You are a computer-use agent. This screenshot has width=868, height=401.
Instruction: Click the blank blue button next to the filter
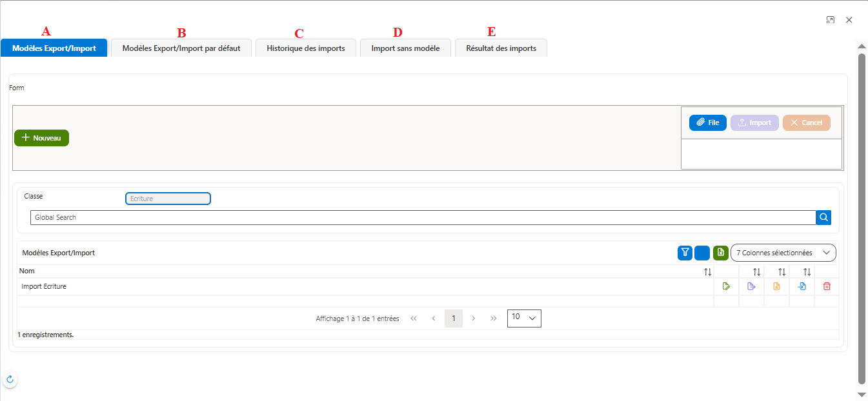tap(702, 253)
